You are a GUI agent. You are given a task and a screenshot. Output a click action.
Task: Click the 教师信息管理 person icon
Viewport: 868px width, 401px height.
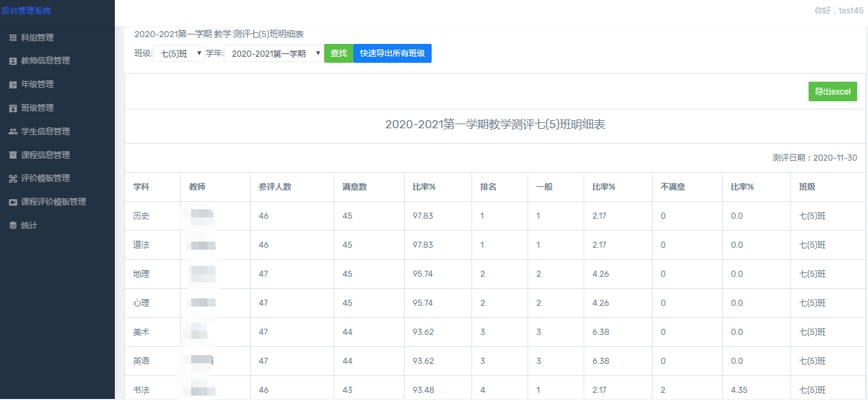(x=12, y=61)
